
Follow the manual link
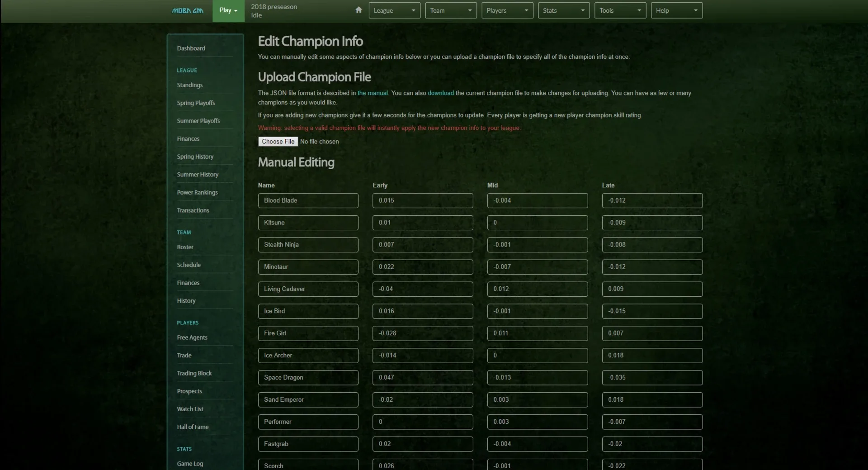click(x=373, y=93)
